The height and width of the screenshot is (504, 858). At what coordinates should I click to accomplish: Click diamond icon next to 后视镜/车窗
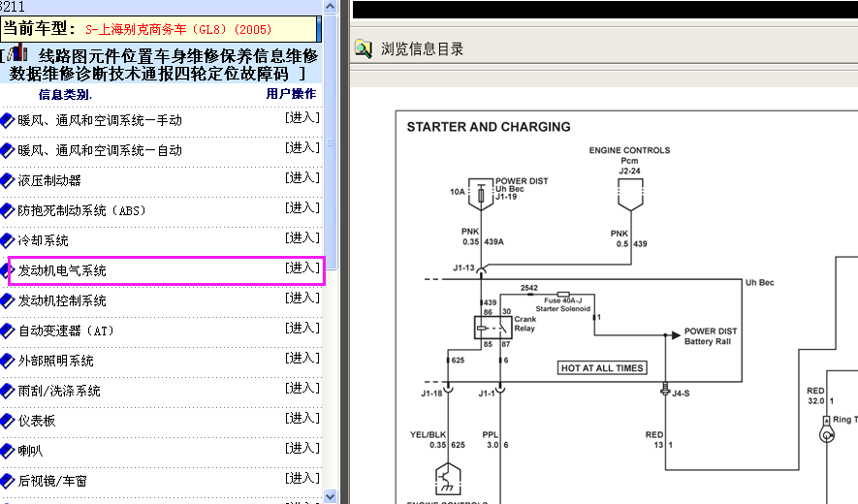7,482
